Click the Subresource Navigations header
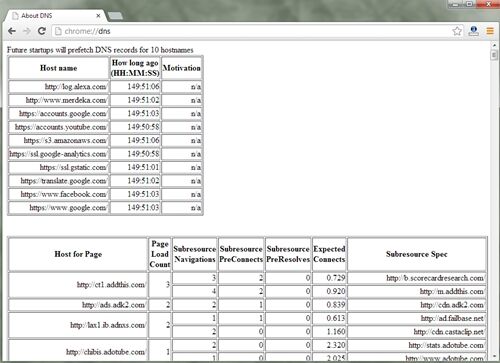Screen dimensions: 500x363 [x=195, y=254]
